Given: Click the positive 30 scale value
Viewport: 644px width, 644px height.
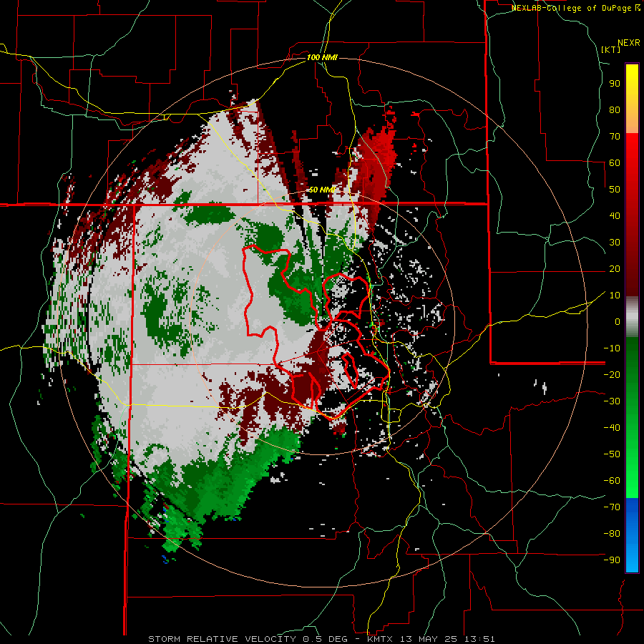Looking at the screenshot, I should pyautogui.click(x=615, y=243).
